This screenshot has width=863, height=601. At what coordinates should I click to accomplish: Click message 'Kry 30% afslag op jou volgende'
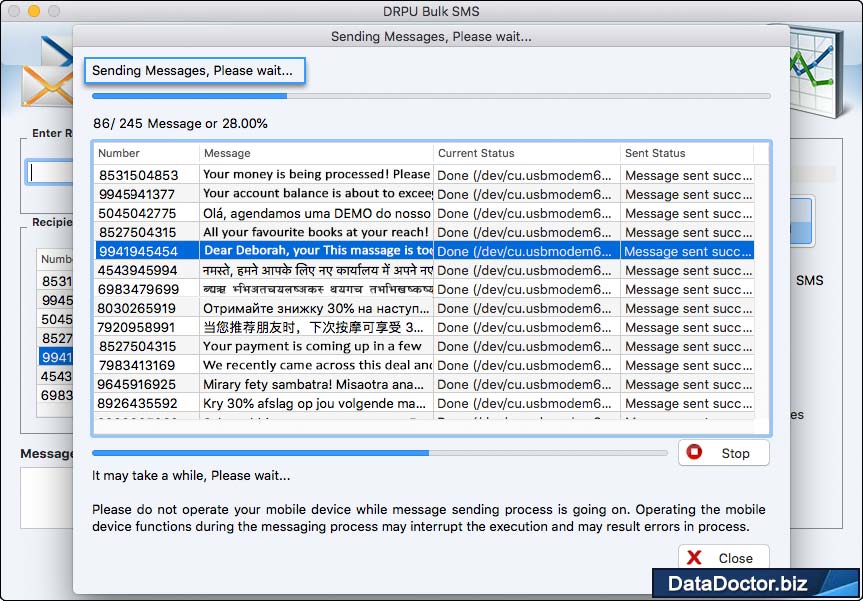[x=314, y=403]
